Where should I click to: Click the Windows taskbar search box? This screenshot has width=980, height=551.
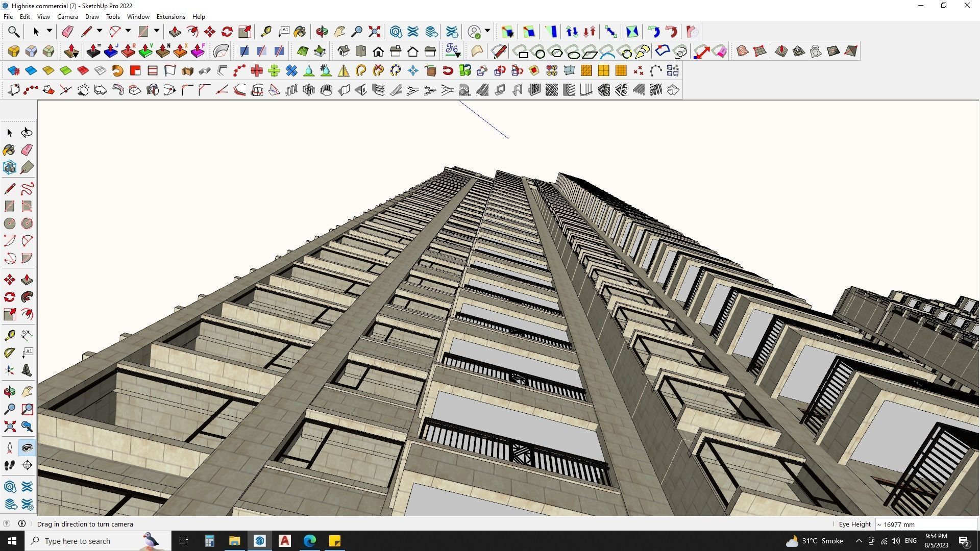tap(99, 541)
